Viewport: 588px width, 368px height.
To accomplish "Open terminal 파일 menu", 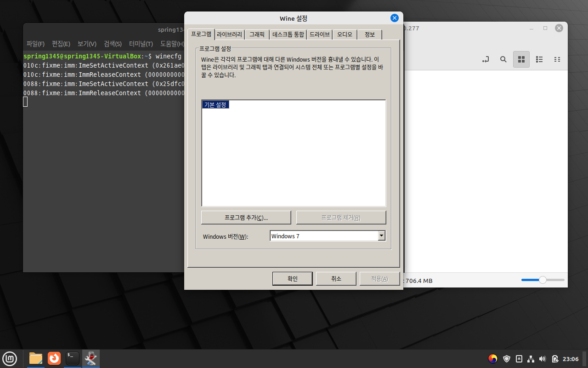I will coord(35,44).
